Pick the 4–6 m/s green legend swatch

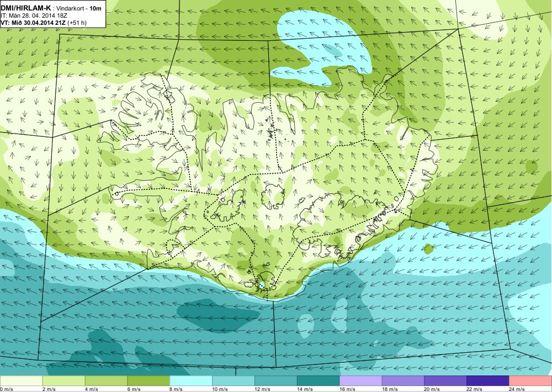pos(106,381)
